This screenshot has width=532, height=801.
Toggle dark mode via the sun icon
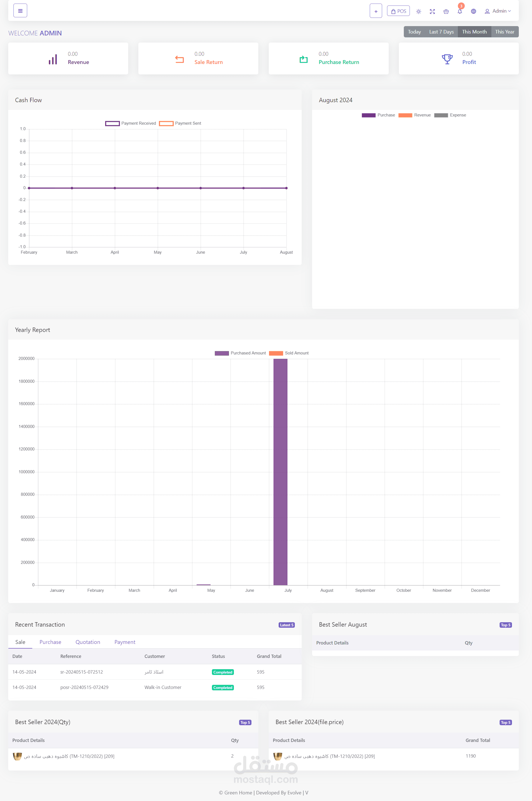click(x=418, y=11)
